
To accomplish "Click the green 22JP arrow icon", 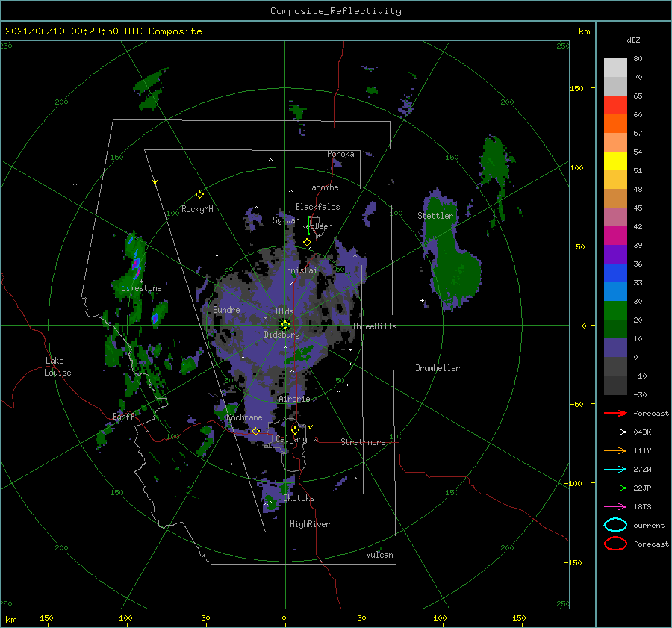I will (x=615, y=488).
